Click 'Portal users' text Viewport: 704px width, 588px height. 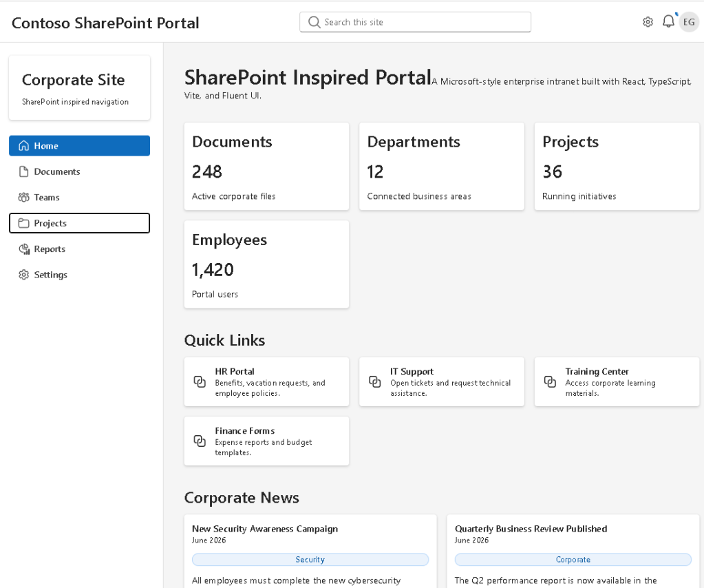(x=215, y=294)
